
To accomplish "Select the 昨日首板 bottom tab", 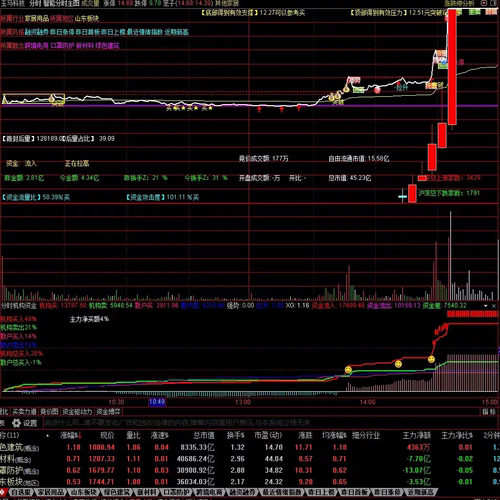I will point(354,492).
